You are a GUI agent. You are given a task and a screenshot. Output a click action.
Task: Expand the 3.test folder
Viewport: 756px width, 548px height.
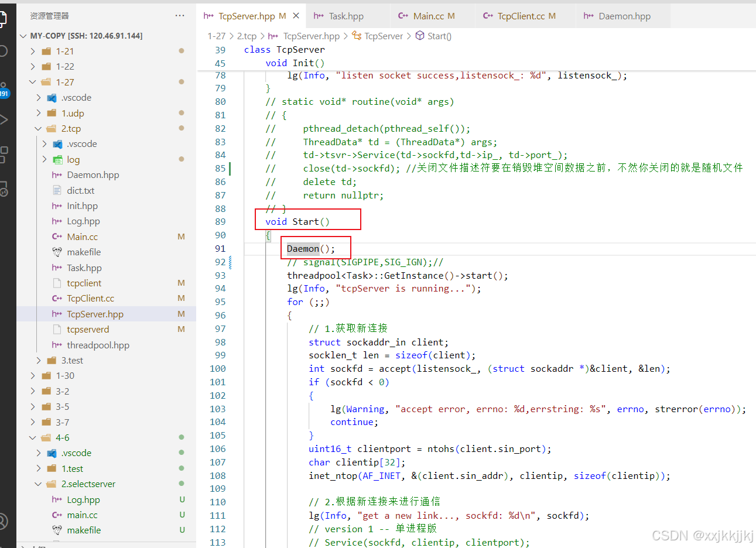pos(39,361)
